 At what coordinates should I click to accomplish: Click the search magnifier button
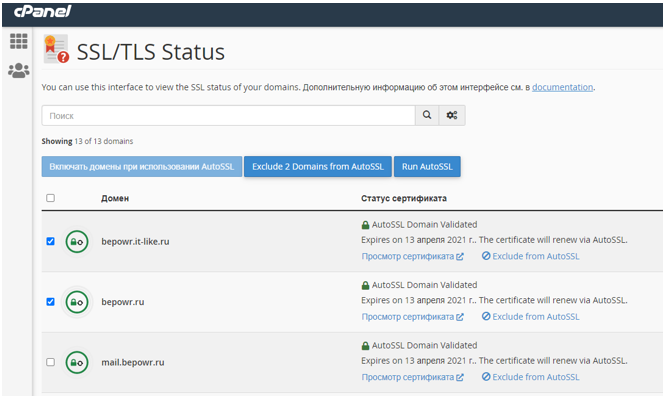(x=427, y=115)
